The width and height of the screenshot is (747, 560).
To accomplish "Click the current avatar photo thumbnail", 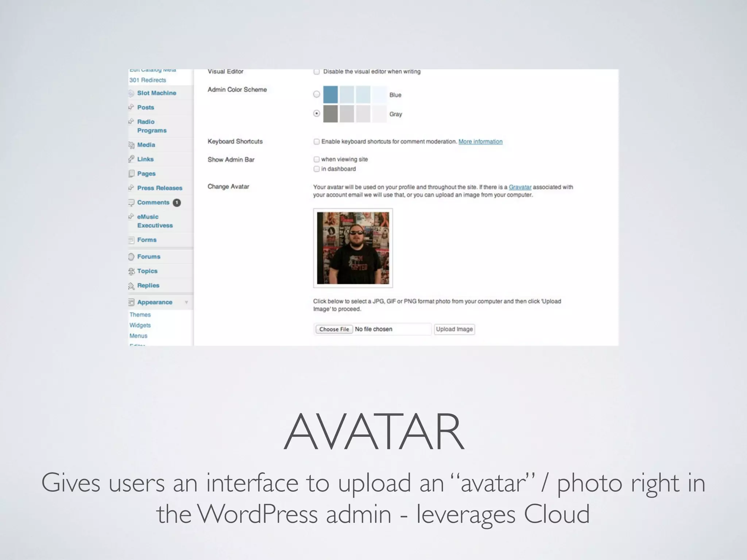I will tap(353, 248).
